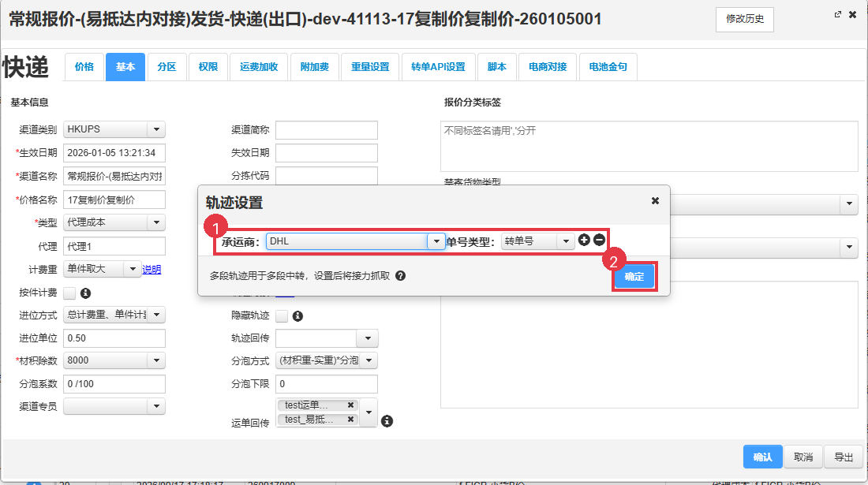This screenshot has height=485, width=868.
Task: Focus the 价格名称 input field
Action: pyautogui.click(x=114, y=200)
